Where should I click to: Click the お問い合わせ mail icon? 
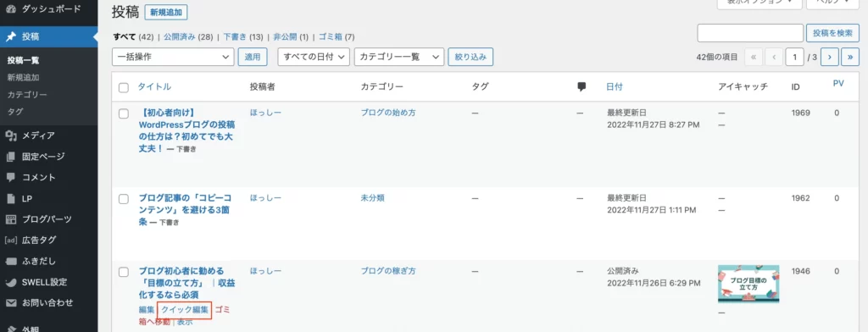(10, 303)
